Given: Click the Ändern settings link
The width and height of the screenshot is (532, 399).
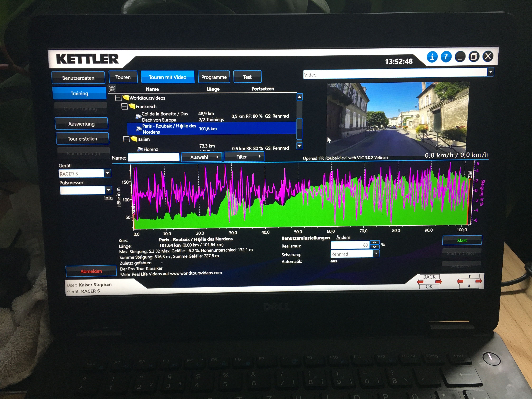Looking at the screenshot, I should pyautogui.click(x=343, y=237).
